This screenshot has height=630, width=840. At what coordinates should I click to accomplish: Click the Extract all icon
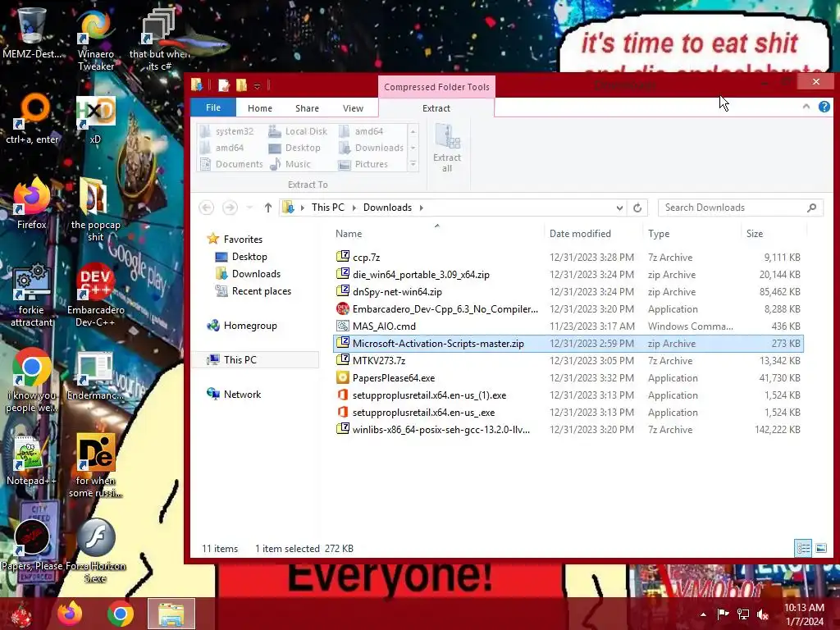[x=447, y=148]
